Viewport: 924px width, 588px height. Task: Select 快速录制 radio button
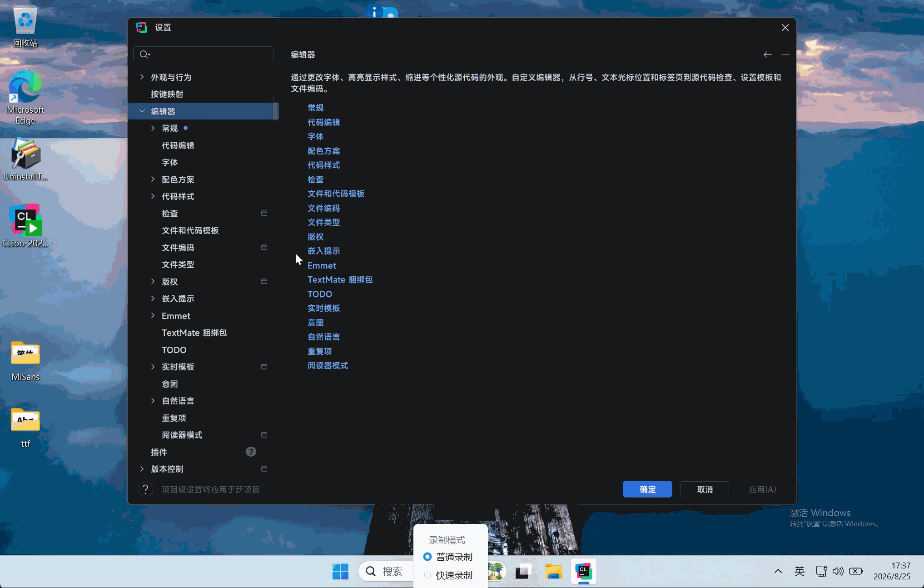tap(427, 575)
